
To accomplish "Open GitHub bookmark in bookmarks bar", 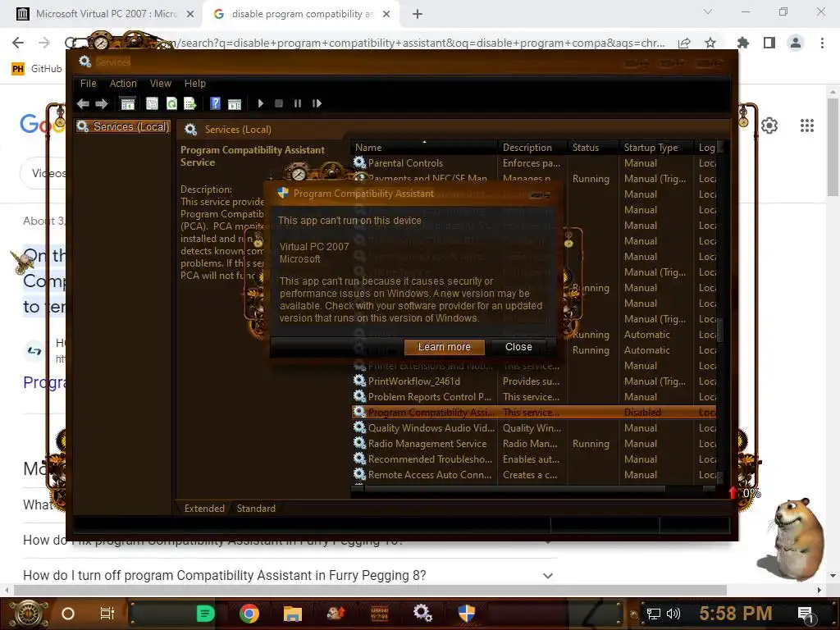I will (36, 69).
